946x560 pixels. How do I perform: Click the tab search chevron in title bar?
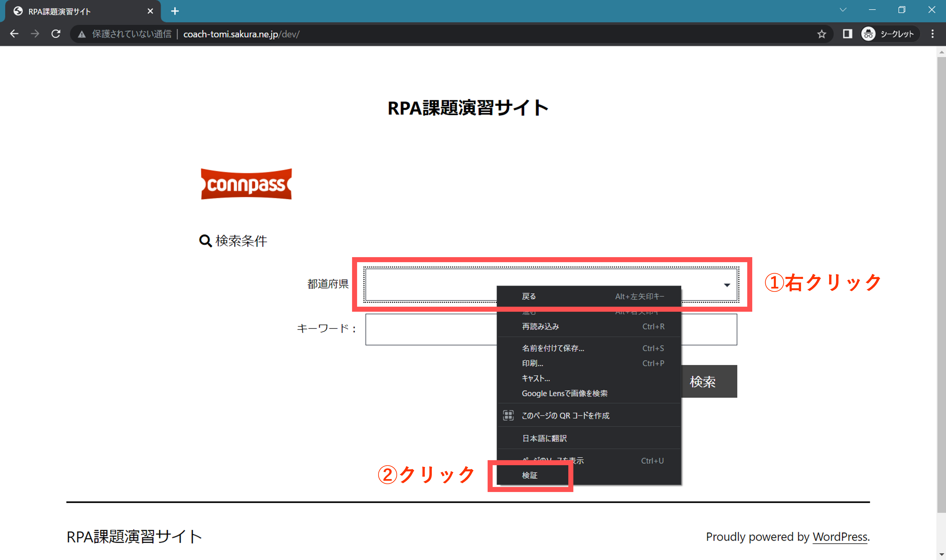843,10
